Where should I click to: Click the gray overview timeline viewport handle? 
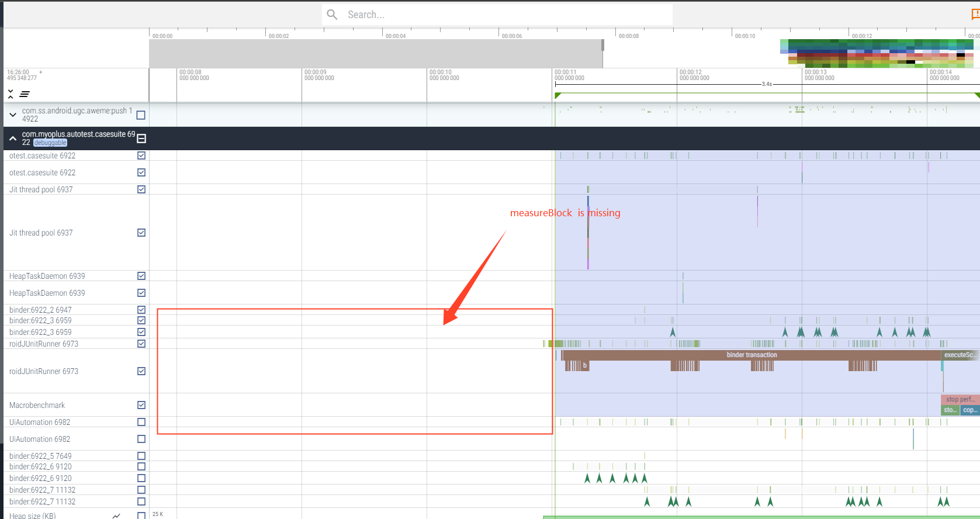coord(602,46)
